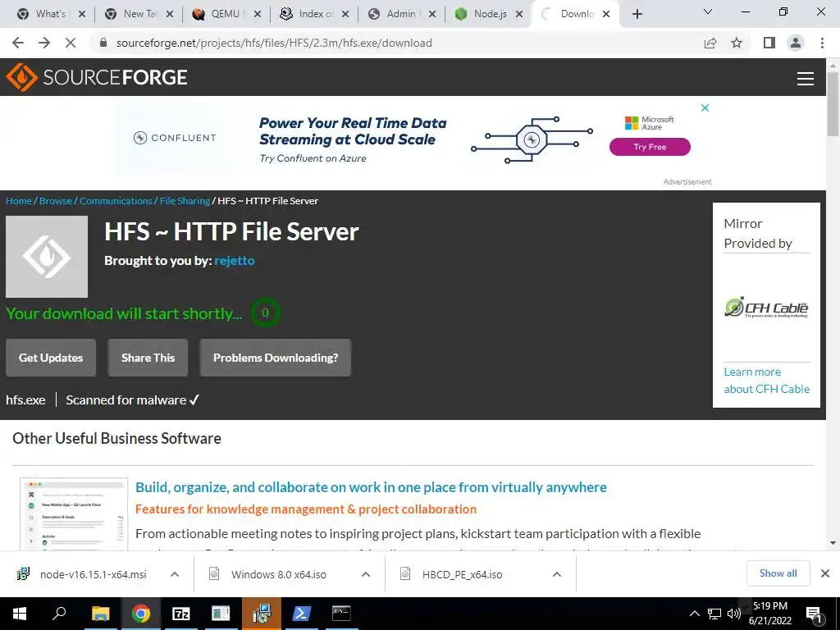Click the installer icon in taskbar
Viewport: 840px width, 630px height.
tap(262, 614)
